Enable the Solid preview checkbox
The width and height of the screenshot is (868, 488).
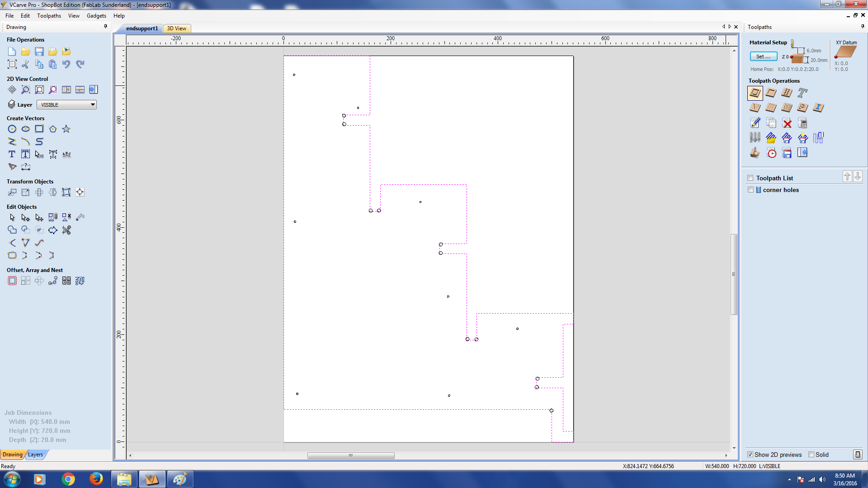pos(811,455)
